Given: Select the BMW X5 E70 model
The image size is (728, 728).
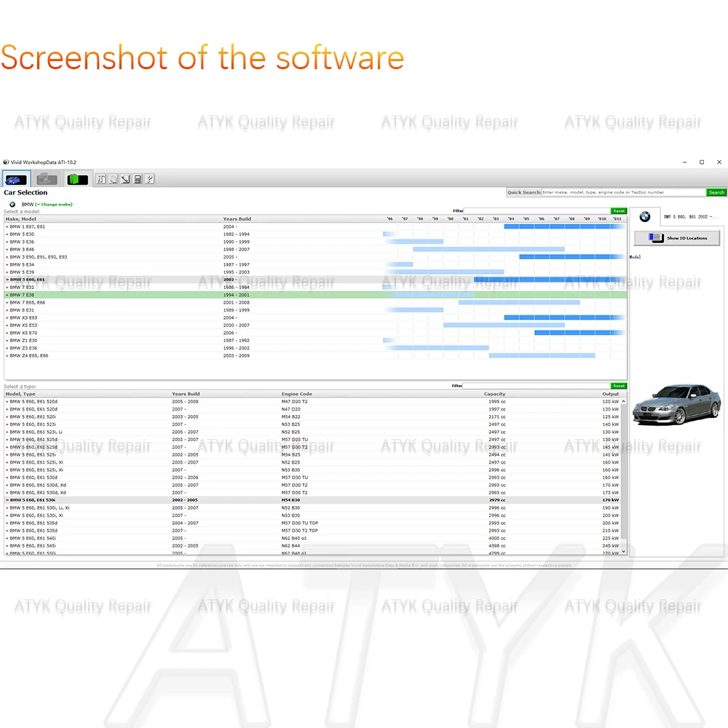Looking at the screenshot, I should [x=315, y=333].
